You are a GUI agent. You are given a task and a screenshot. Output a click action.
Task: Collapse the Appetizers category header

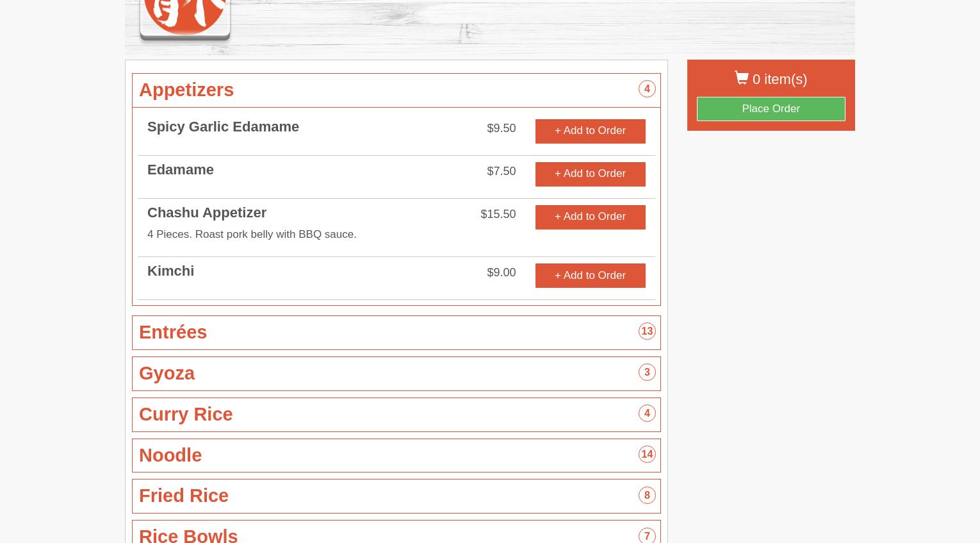tap(396, 90)
